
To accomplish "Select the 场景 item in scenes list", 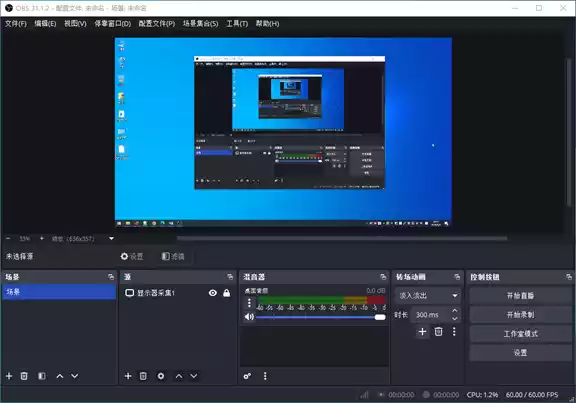I will click(59, 292).
